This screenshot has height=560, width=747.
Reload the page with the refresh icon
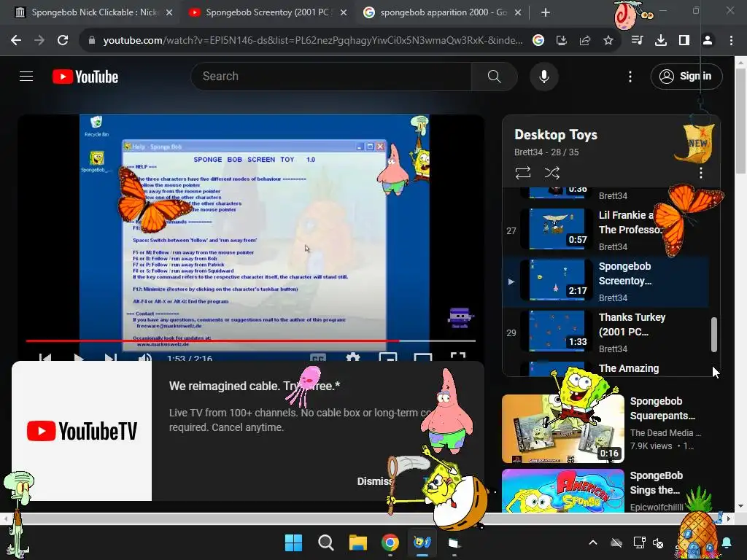pyautogui.click(x=63, y=41)
